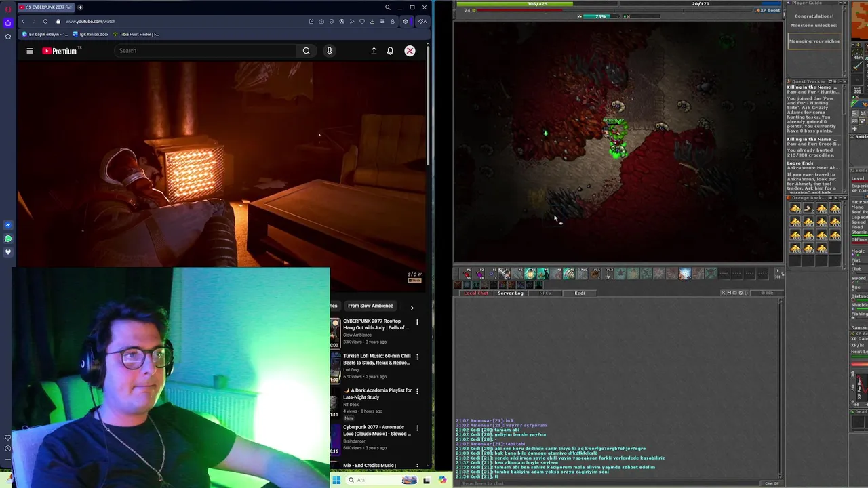Click the Loose Ends quest entry
Image resolution: width=868 pixels, height=488 pixels.
(800, 163)
